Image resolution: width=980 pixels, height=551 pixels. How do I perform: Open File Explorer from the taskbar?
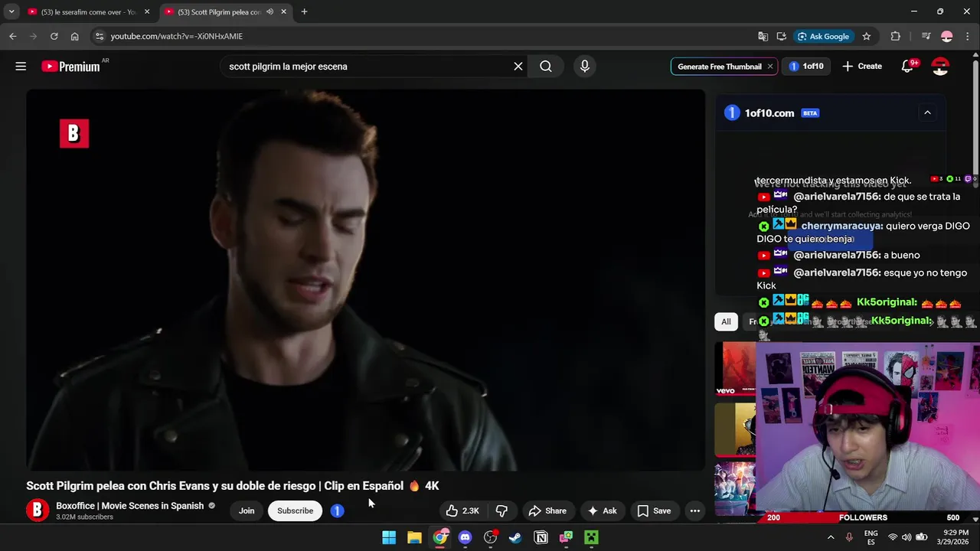[414, 537]
